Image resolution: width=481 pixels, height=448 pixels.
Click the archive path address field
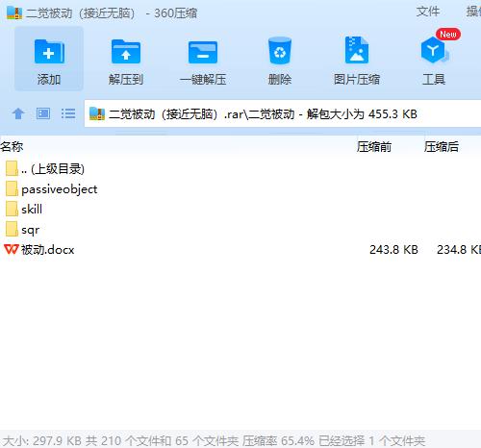(x=283, y=113)
